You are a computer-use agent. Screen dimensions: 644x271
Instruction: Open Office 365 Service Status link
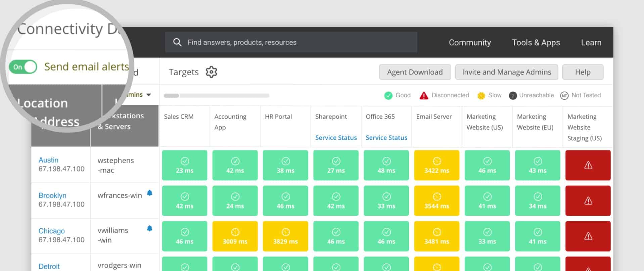[x=386, y=138]
